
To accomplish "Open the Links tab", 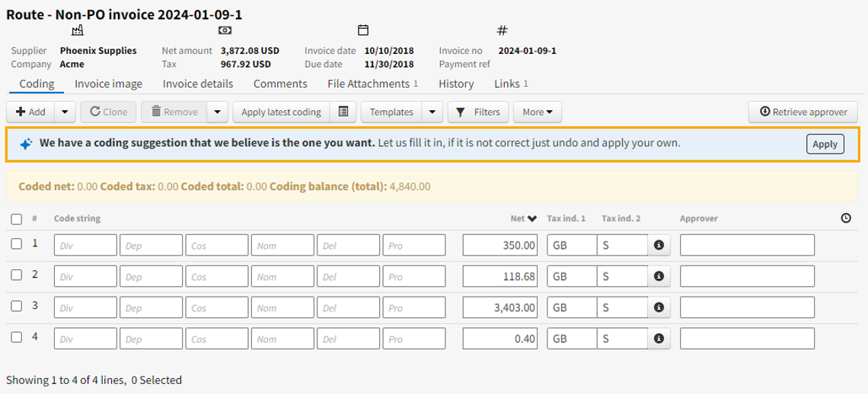I will pyautogui.click(x=511, y=84).
